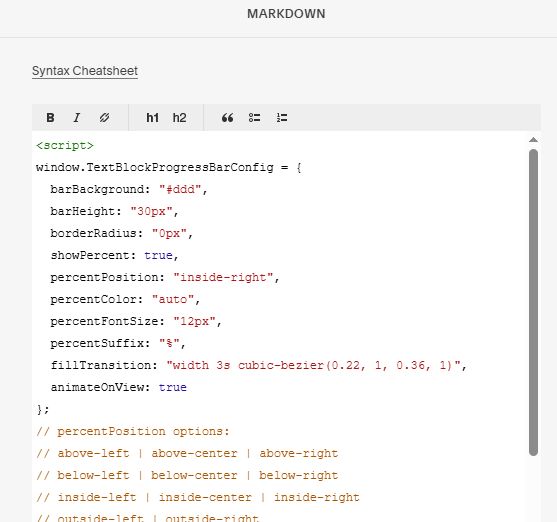This screenshot has height=522, width=557.
Task: Apply italic formatting with the I icon
Action: [77, 118]
